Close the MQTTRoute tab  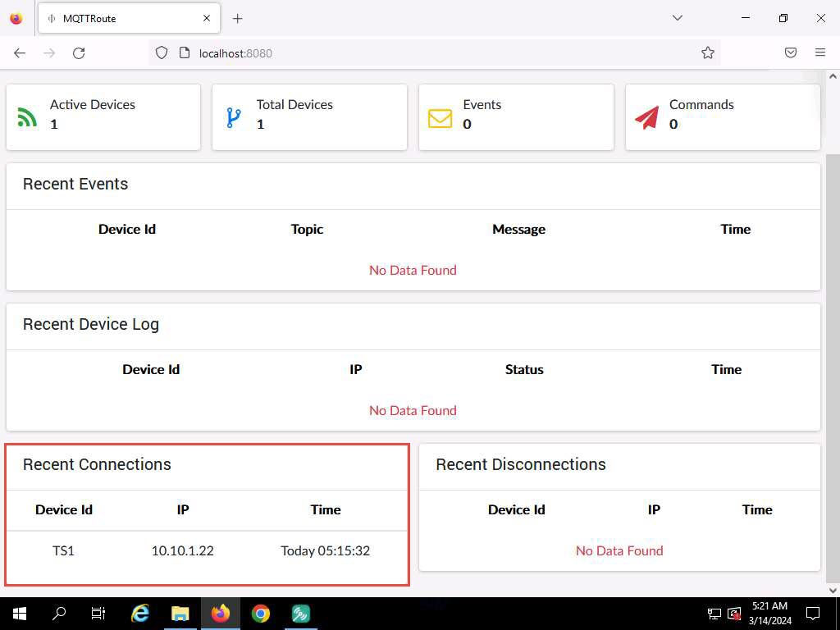click(207, 18)
